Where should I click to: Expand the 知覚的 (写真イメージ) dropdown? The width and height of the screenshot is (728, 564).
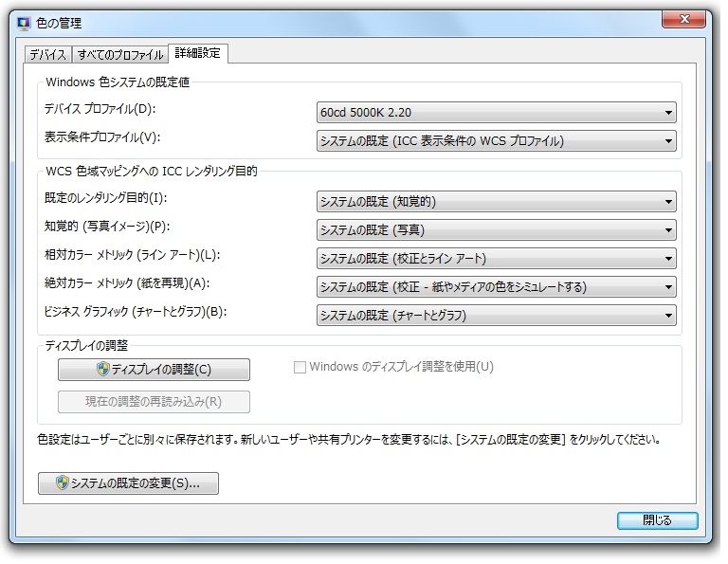[496, 230]
